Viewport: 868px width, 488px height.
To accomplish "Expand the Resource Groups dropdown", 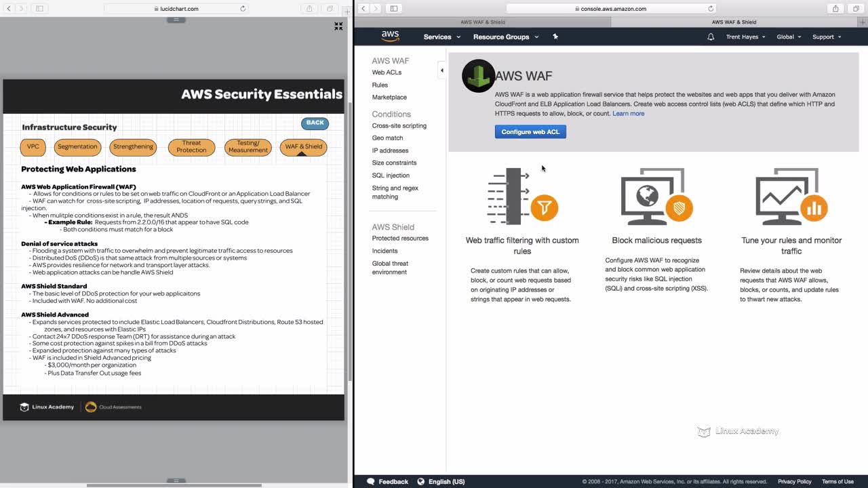I will coord(506,37).
